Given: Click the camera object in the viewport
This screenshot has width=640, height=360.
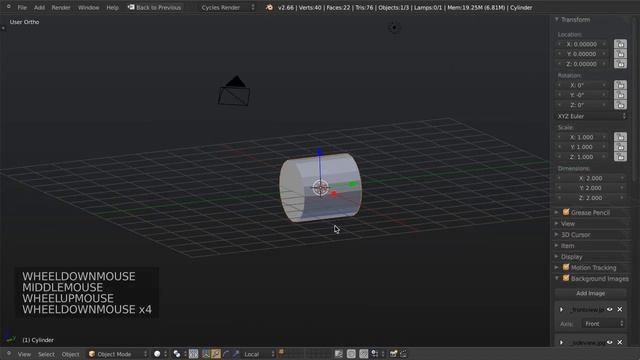Looking at the screenshot, I should click(234, 91).
